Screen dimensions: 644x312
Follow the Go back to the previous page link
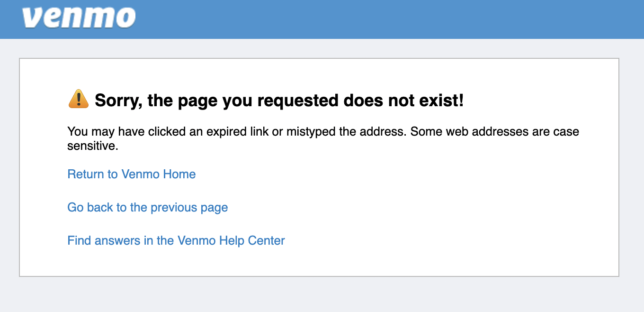coord(147,207)
